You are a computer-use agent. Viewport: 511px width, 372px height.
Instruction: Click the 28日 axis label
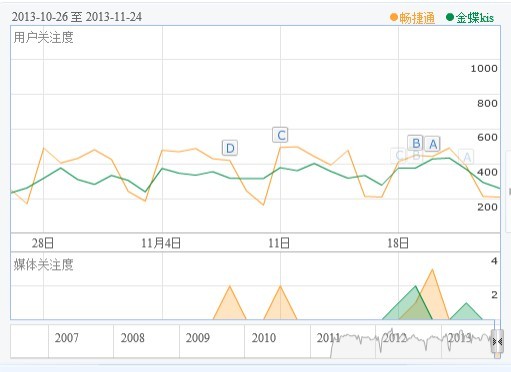[x=43, y=243]
